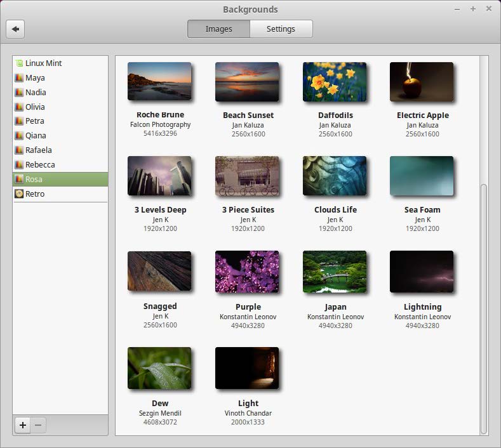Pick the Daffodils wallpaper thumbnail

click(335, 82)
